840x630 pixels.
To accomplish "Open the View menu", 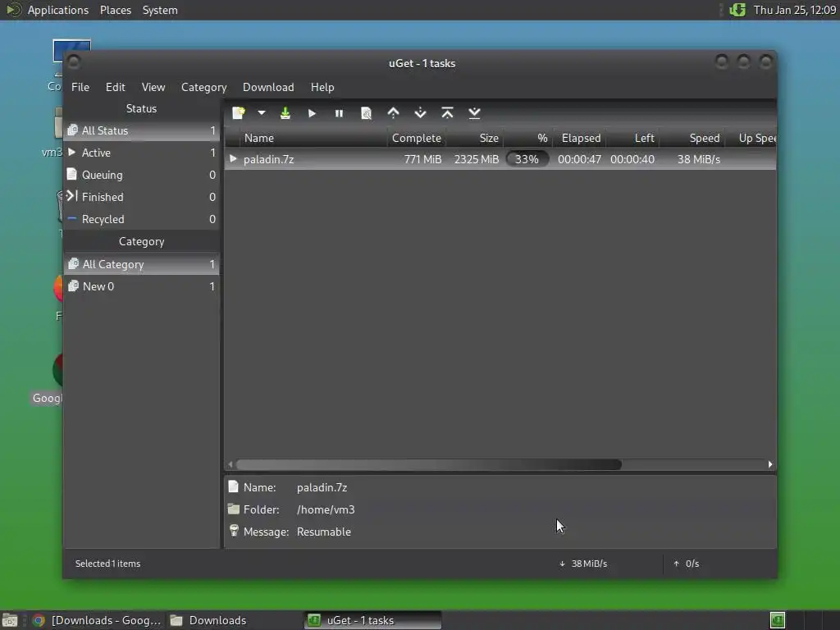I will (x=153, y=87).
